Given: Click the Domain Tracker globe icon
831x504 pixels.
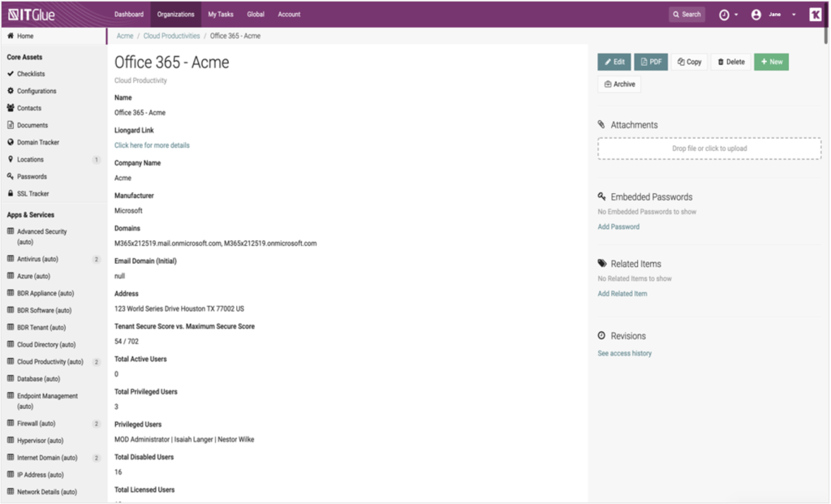Looking at the screenshot, I should (10, 142).
